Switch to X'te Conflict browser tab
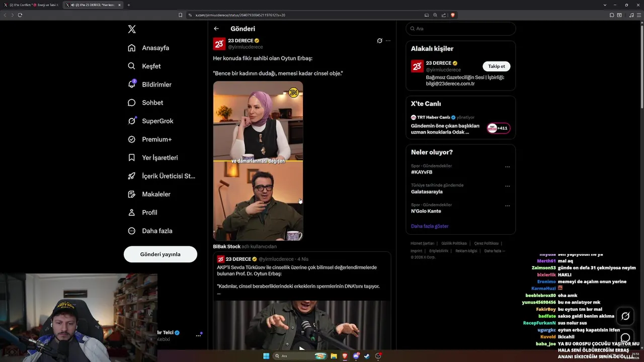The image size is (644, 362). click(x=31, y=5)
